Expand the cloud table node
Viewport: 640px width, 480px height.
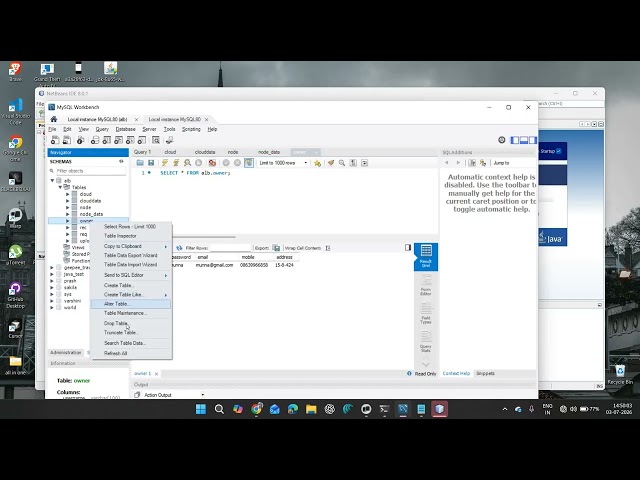(x=68, y=194)
